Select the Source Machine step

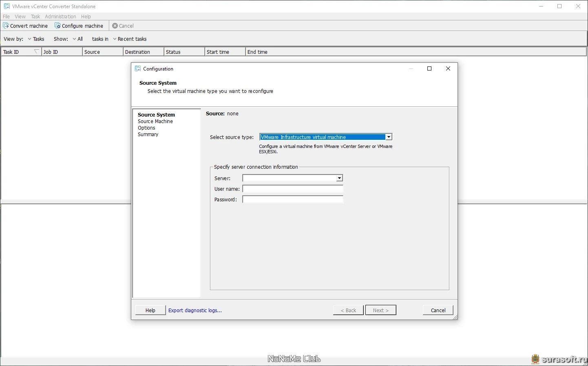point(155,121)
